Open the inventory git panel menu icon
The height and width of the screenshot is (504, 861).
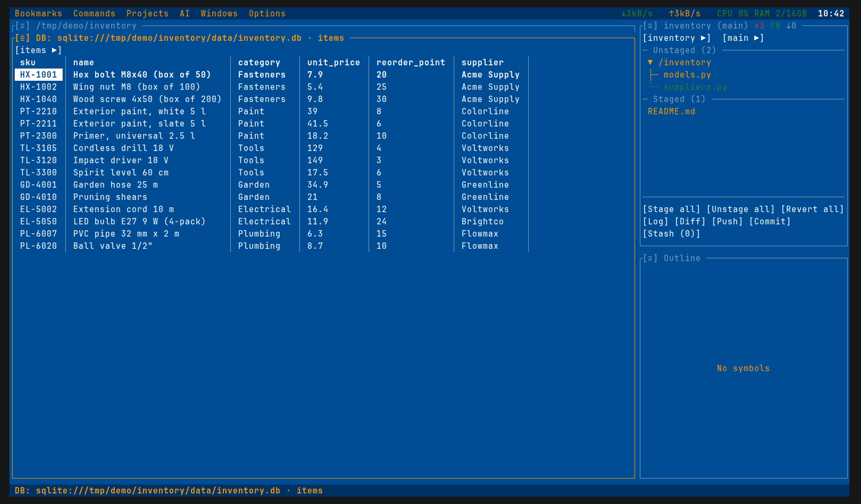650,26
